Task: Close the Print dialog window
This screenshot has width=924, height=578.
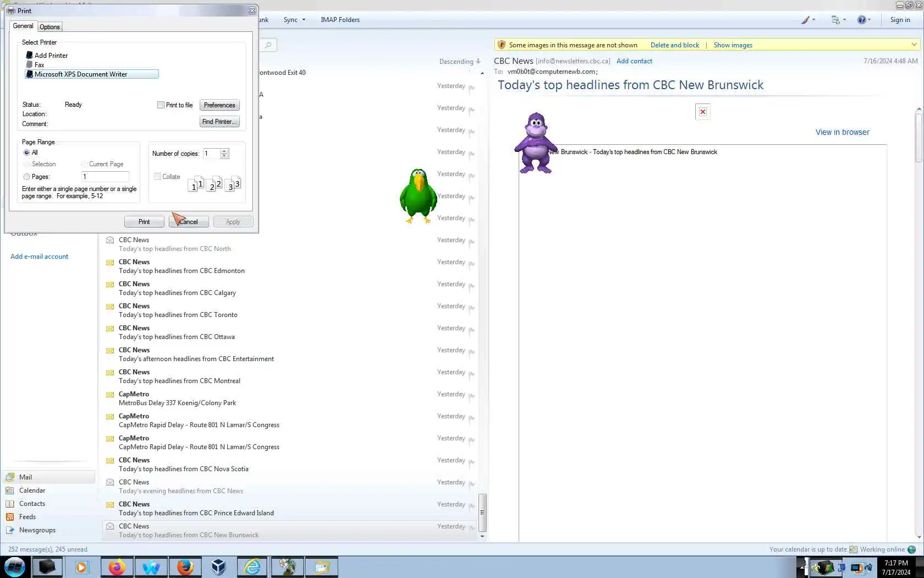Action: 252,10
